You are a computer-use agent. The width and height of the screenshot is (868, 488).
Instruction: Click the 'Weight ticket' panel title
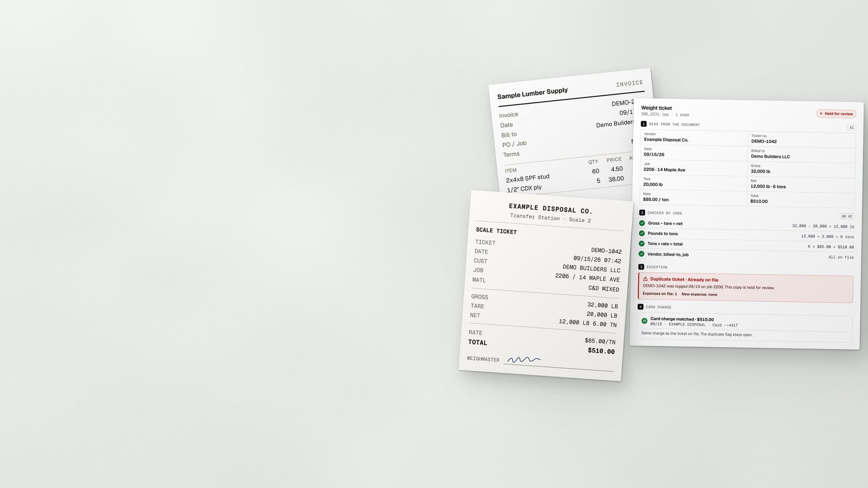[656, 108]
